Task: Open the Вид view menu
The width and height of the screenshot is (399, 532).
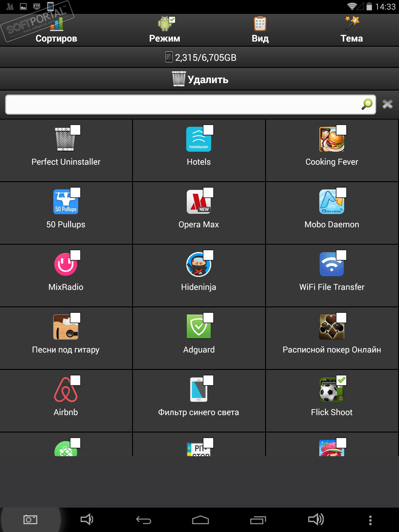Action: click(260, 30)
